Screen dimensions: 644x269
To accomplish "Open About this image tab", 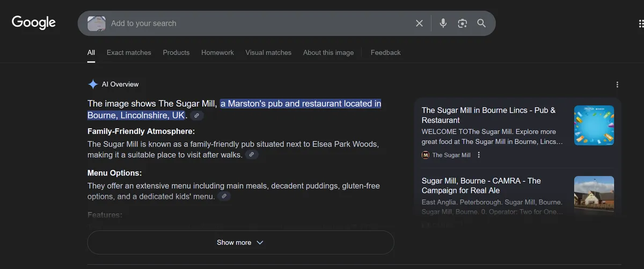I will 328,53.
